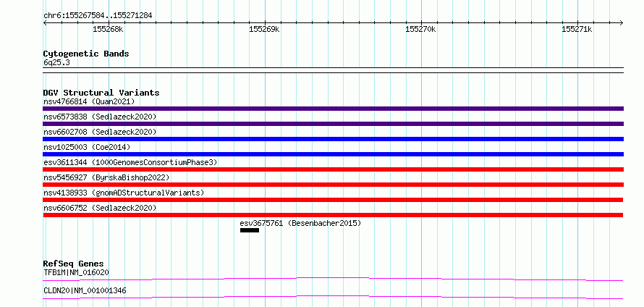
Task: Click the nsv6602708 (Sedlazeck2020) blue variant bar
Action: [333, 139]
